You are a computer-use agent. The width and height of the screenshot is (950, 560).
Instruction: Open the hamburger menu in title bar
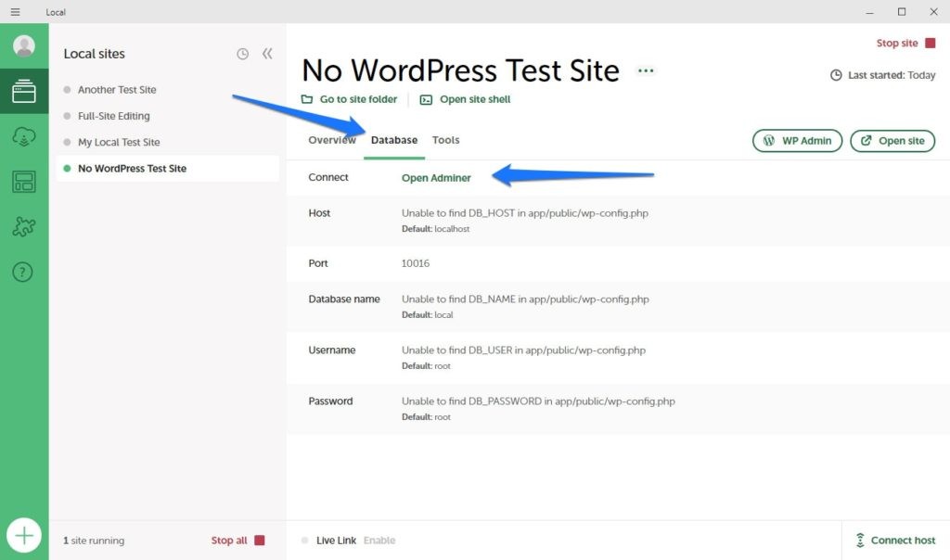[15, 12]
